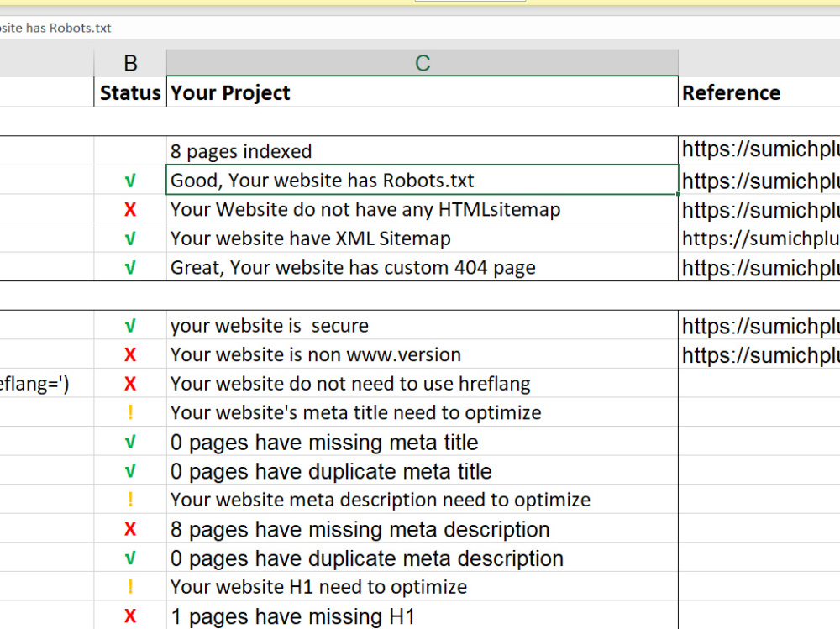
Task: Select cell 'Good, Your website has Robots.txt'
Action: [x=423, y=180]
